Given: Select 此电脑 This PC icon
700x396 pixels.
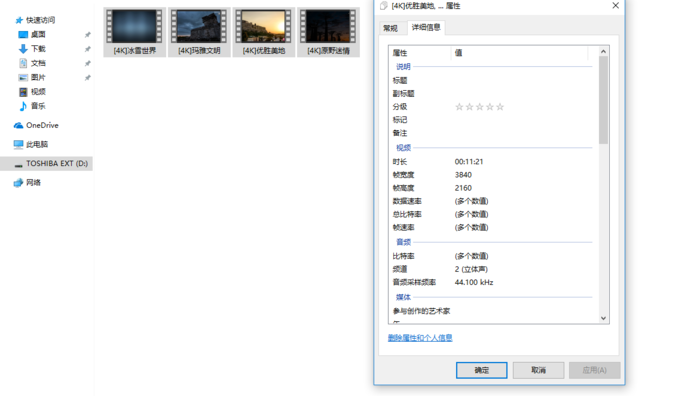Looking at the screenshot, I should click(x=18, y=144).
